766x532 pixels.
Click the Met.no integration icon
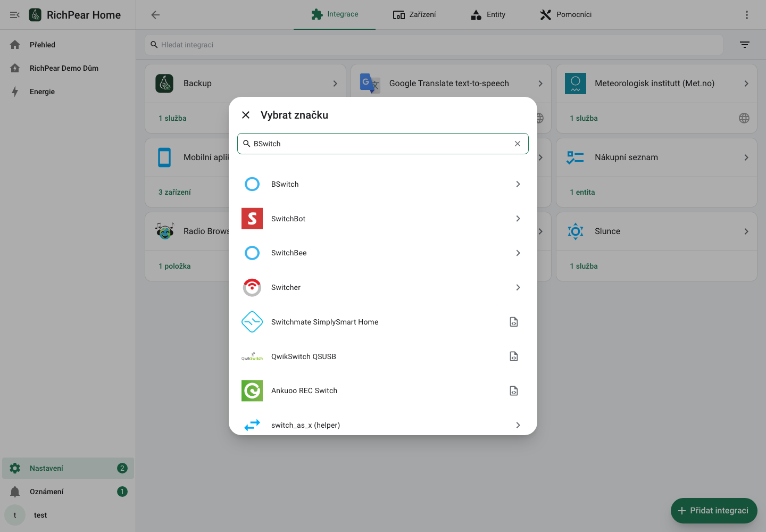(576, 84)
